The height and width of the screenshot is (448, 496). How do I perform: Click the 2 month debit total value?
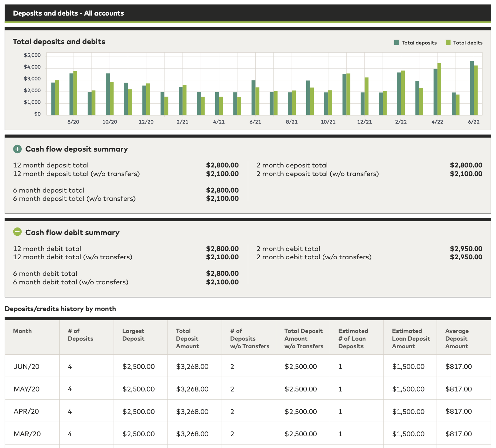[x=466, y=249]
